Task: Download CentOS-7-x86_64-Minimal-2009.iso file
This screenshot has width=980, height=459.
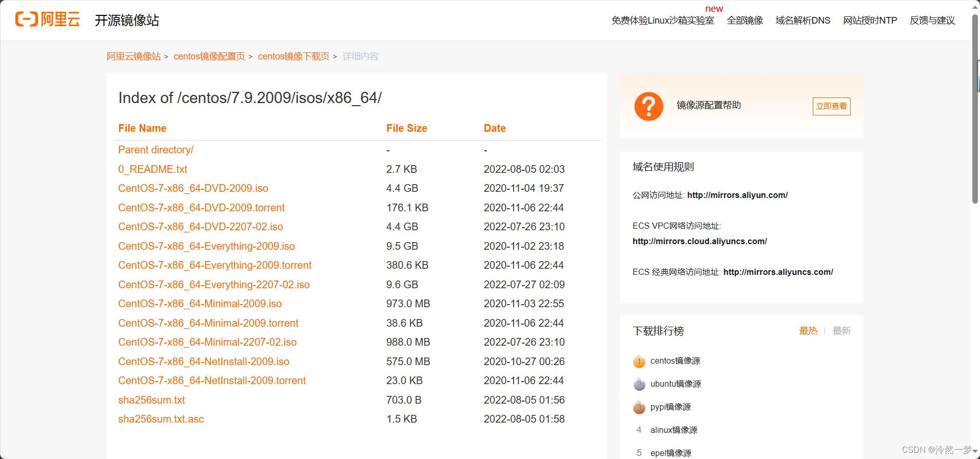Action: [x=200, y=304]
